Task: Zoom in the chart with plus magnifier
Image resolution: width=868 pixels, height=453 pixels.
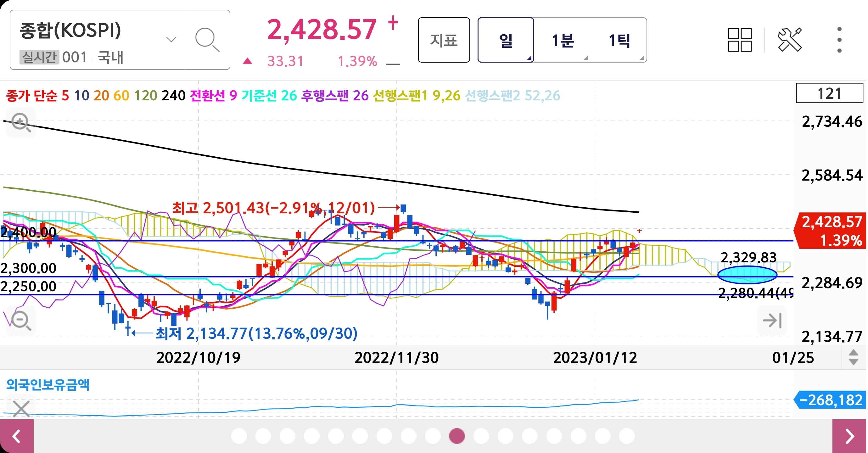Action: 21,122
